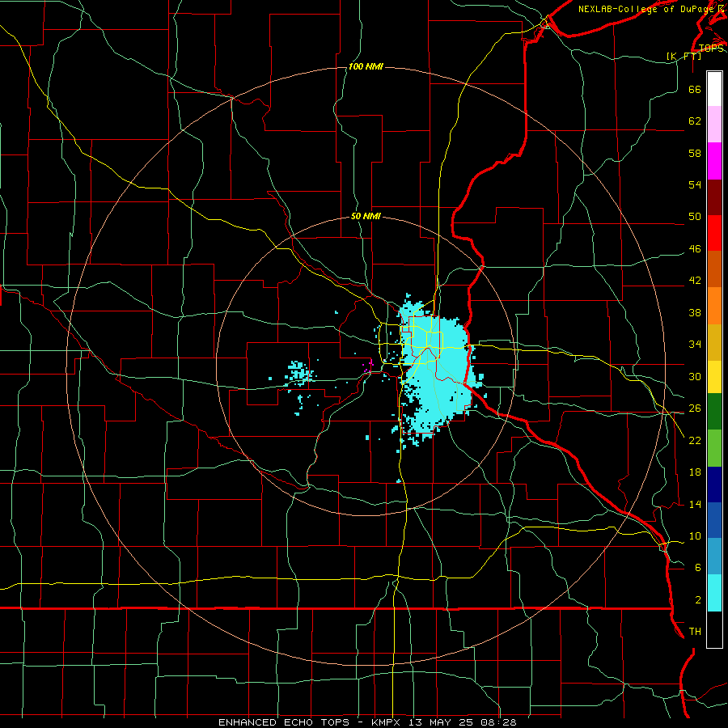Screen dimensions: 728x728
Task: Click the "62" legend value
Action: click(x=695, y=121)
